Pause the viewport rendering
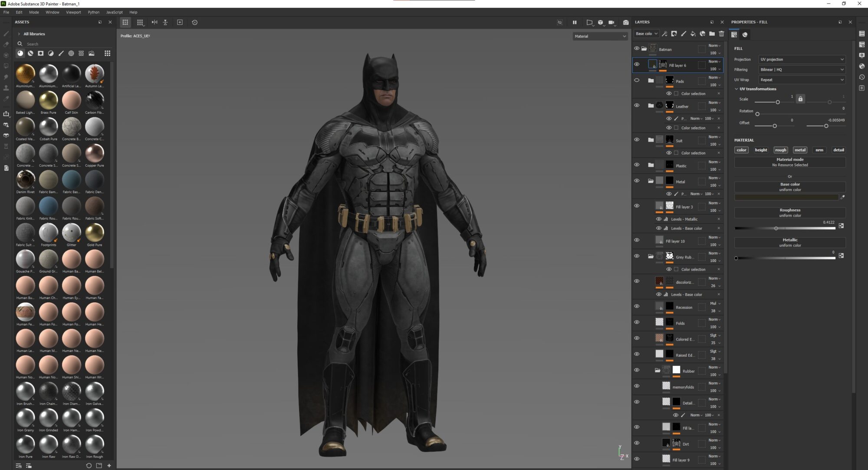Image resolution: width=868 pixels, height=470 pixels. [x=574, y=22]
